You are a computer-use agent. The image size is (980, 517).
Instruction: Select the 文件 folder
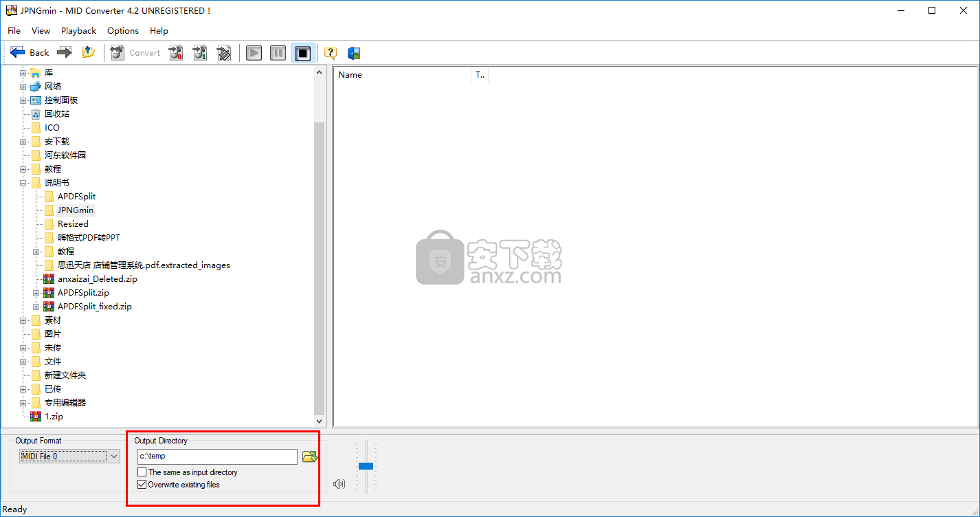(x=53, y=362)
